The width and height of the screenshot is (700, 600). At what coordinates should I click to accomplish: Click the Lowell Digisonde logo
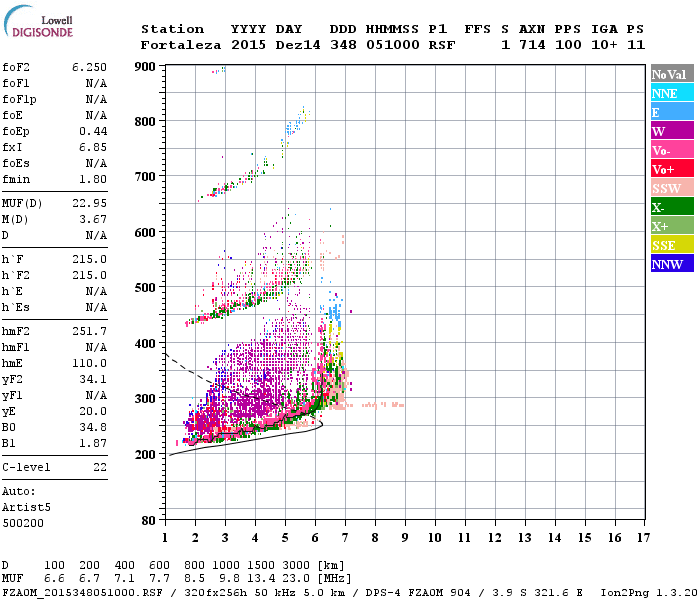pyautogui.click(x=38, y=21)
